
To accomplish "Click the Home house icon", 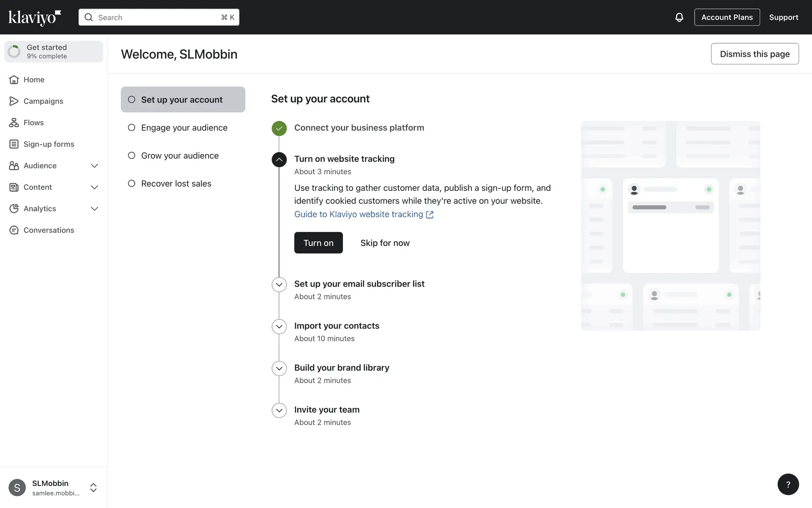I will pyautogui.click(x=14, y=80).
